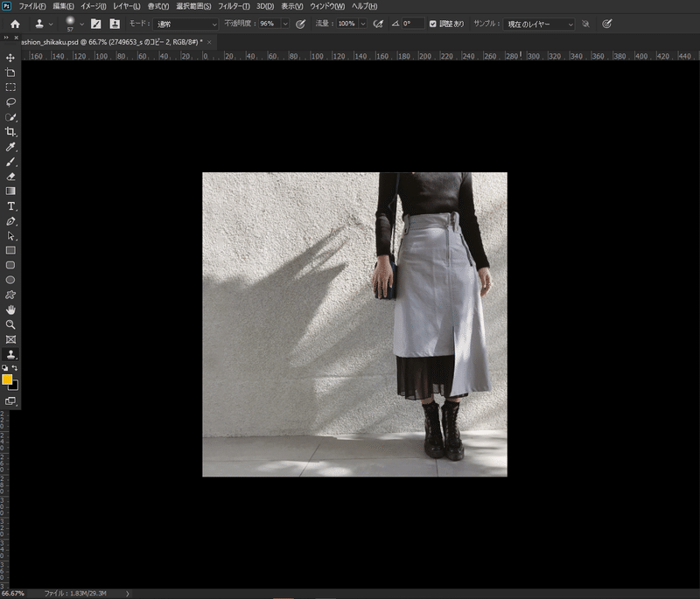Go to the Photoshop Home screen
700x599 pixels.
pos(15,24)
